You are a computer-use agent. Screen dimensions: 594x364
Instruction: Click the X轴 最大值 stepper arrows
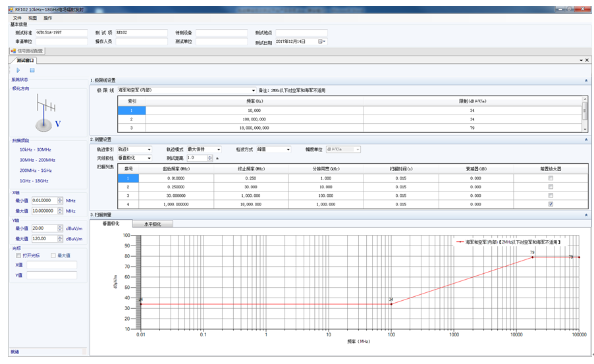pos(60,211)
